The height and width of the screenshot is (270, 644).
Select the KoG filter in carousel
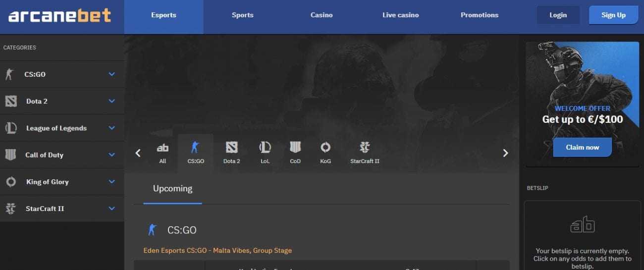coord(325,153)
